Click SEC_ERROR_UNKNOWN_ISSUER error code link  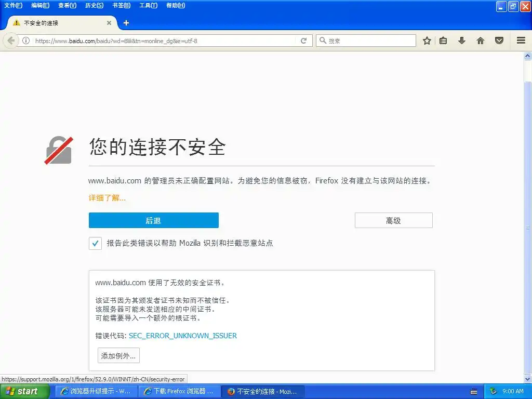(x=183, y=336)
